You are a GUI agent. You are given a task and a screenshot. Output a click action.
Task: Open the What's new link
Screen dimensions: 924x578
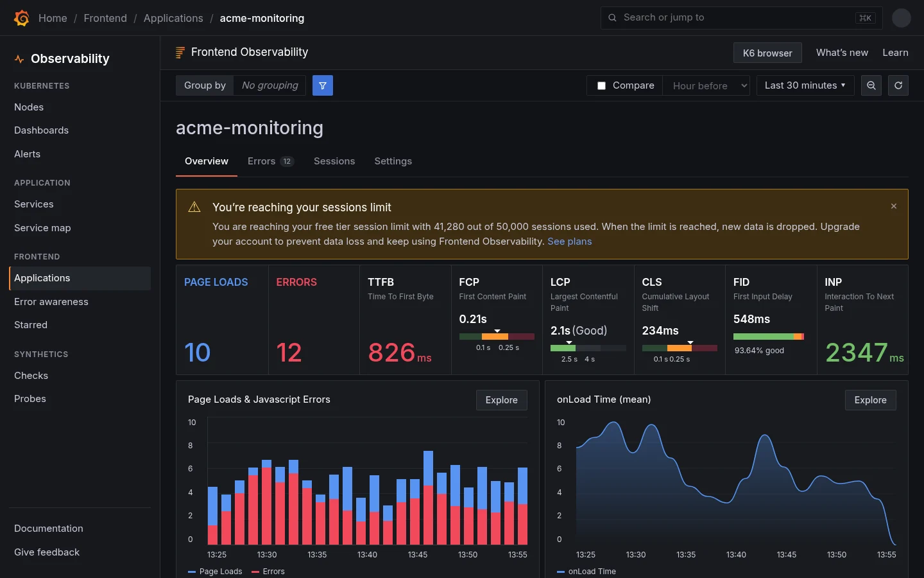click(x=842, y=53)
